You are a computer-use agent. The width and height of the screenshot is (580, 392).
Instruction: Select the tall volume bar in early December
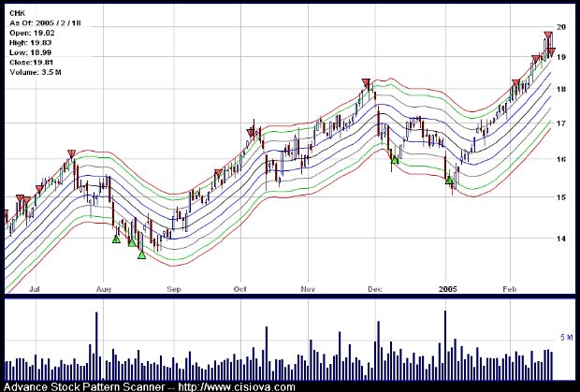click(x=379, y=351)
